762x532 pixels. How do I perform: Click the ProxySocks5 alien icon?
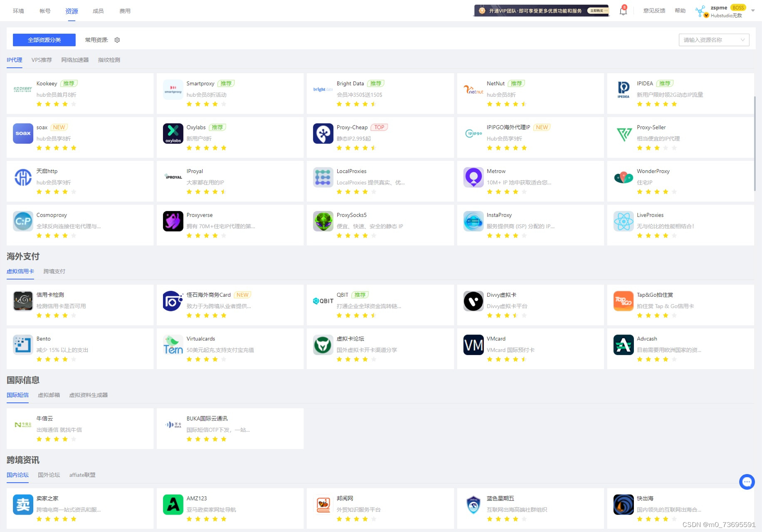click(323, 221)
